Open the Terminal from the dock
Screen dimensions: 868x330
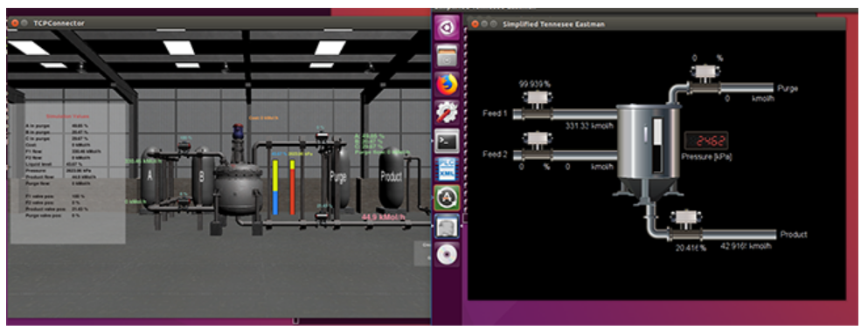pyautogui.click(x=447, y=141)
